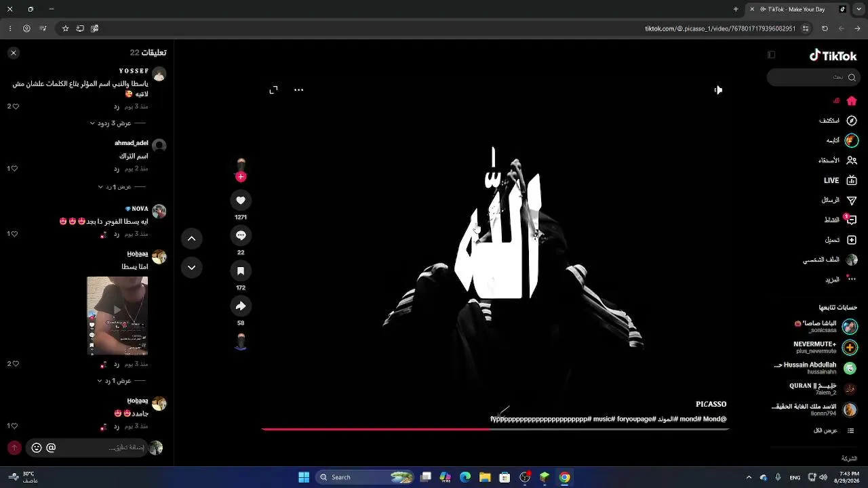The width and height of the screenshot is (868, 488).
Task: Like YOSSEF's comment
Action: click(15, 106)
